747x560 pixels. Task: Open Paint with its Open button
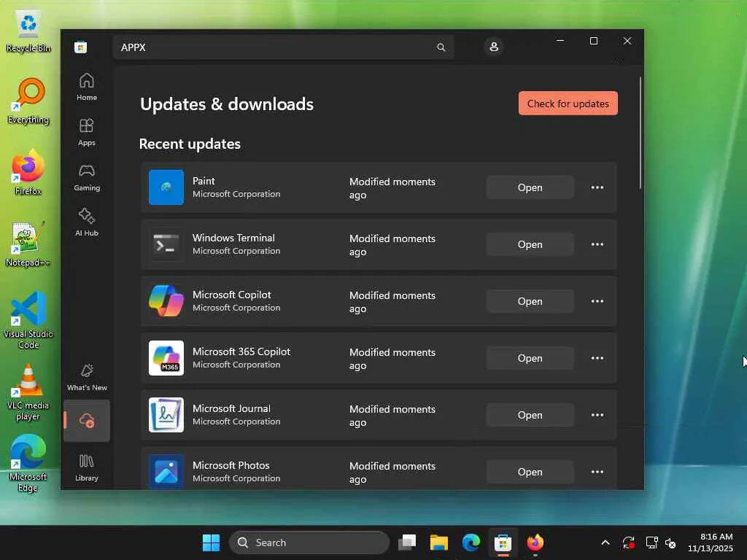[530, 187]
